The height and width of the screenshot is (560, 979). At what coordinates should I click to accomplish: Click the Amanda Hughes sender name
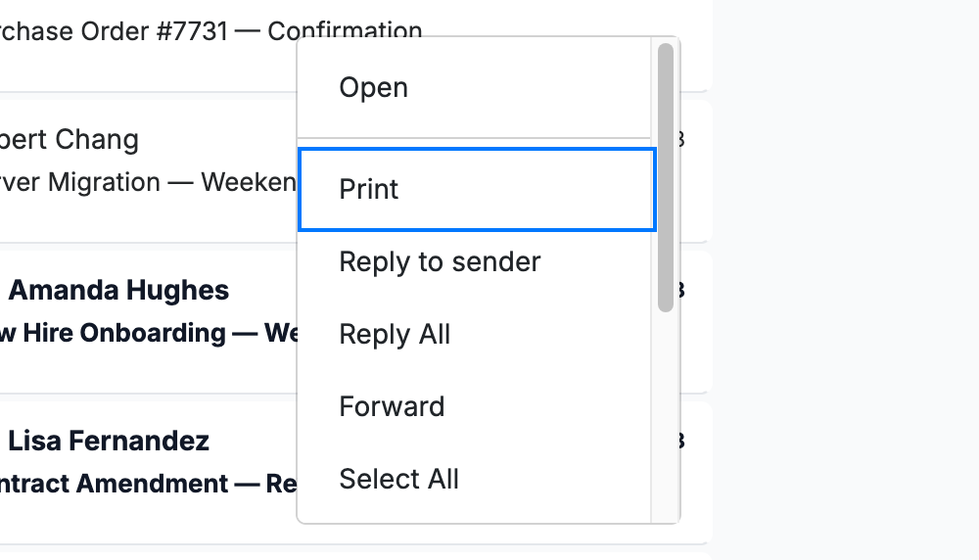pos(118,291)
